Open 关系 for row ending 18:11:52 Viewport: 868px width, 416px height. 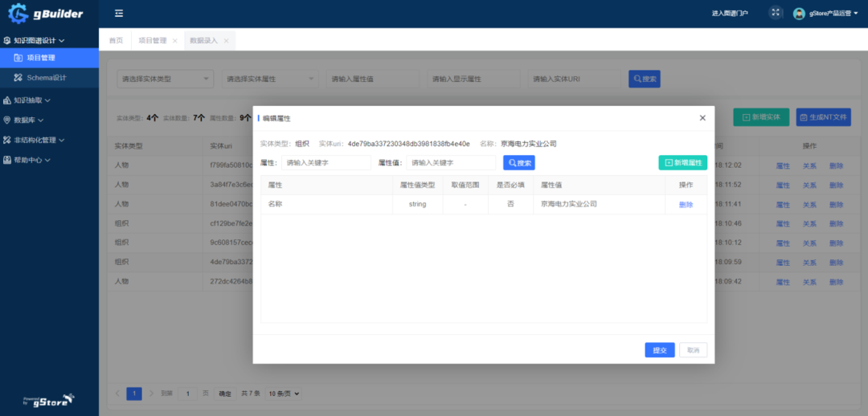pos(809,185)
